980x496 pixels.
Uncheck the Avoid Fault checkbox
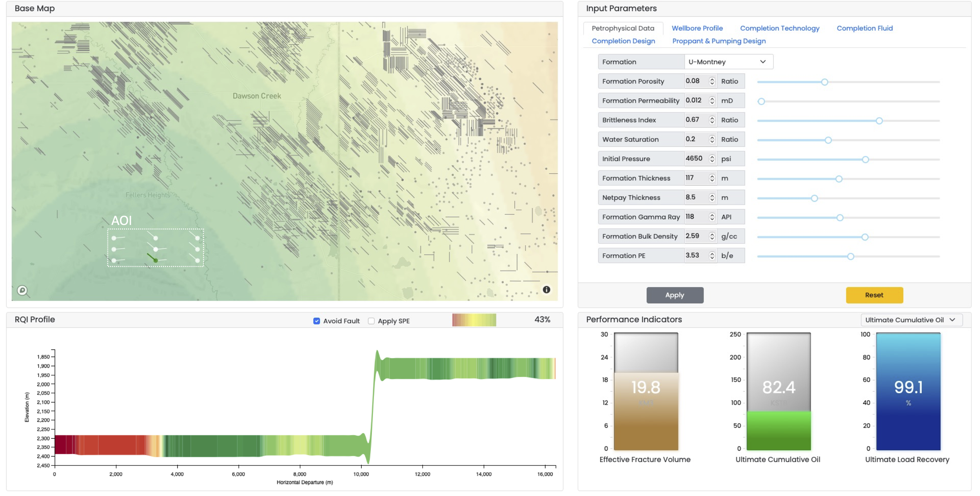point(316,320)
